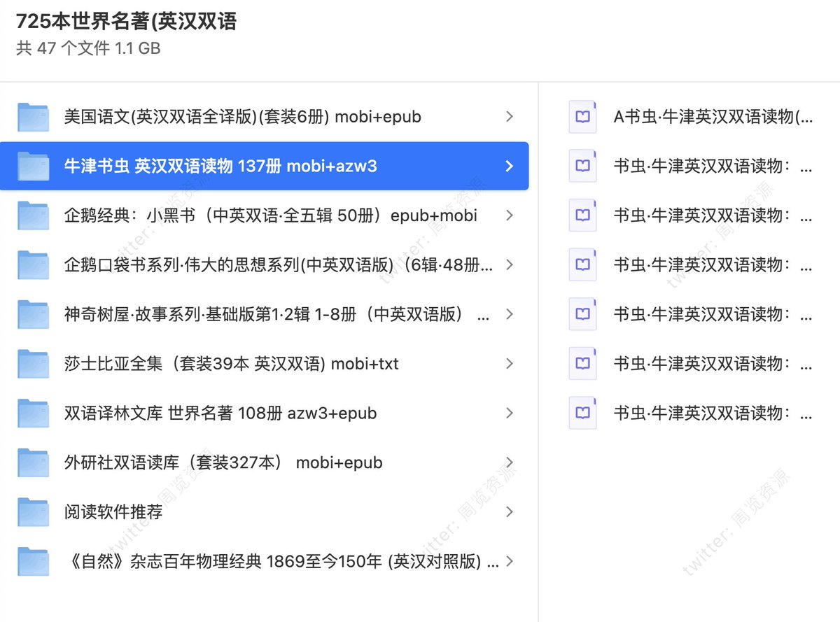This screenshot has height=622, width=840.
Task: Click folder icon of 神奇树屋 row
Action: (x=33, y=314)
